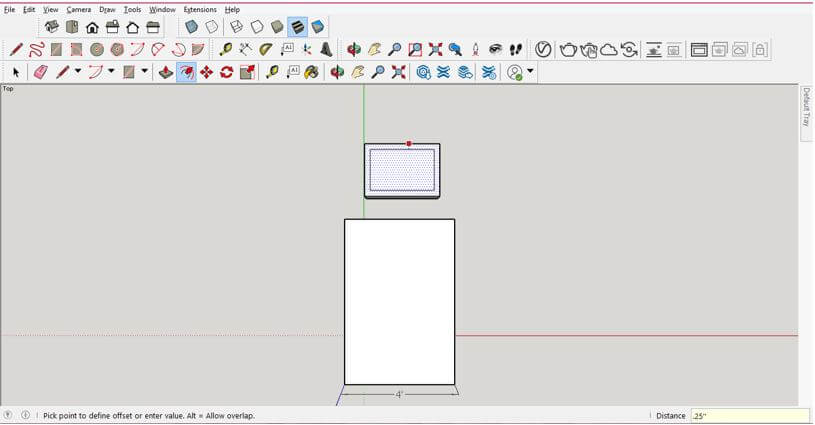Screen dimensions: 815x425
Task: Show the V-Ray Frame Buffer
Action: (699, 50)
